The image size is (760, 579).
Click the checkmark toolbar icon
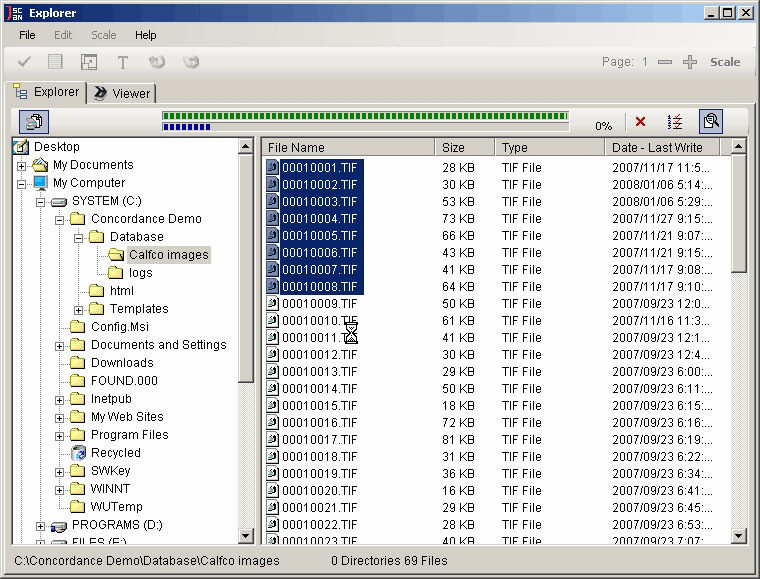[24, 62]
